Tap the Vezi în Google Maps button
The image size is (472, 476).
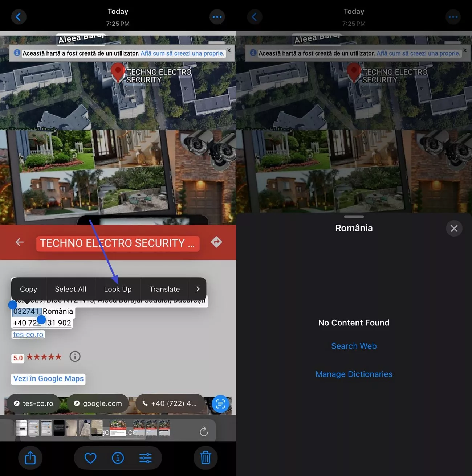coord(48,379)
